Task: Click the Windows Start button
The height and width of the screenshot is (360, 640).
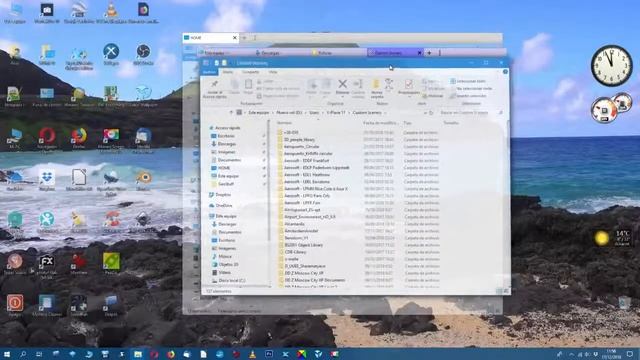Action: click(7, 354)
